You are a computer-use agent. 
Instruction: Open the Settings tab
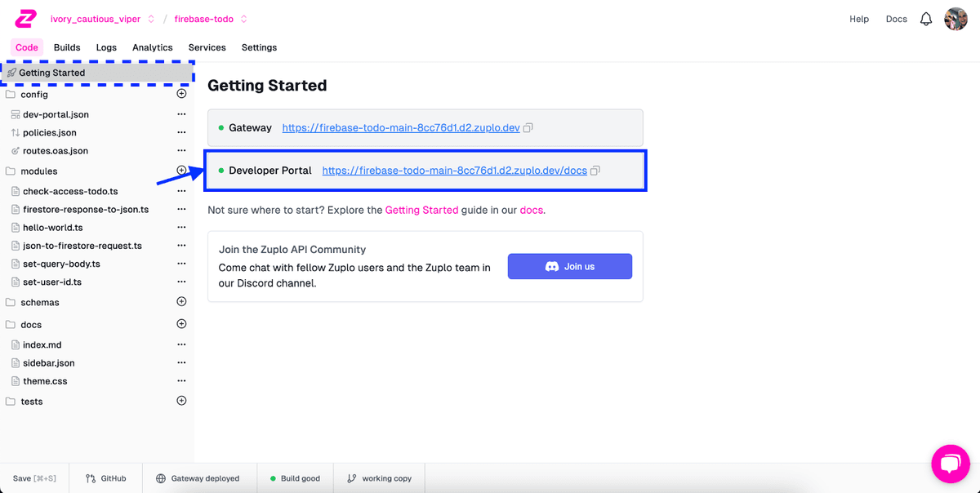point(259,47)
